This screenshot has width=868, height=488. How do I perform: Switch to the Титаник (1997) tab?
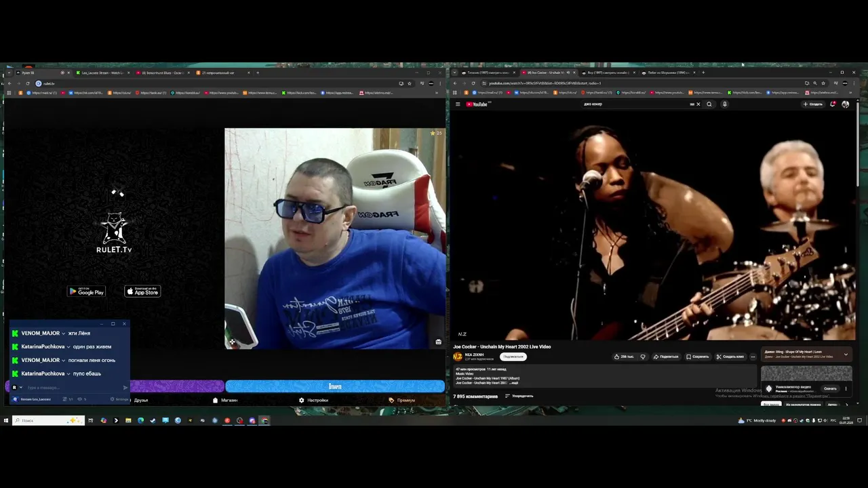coord(487,73)
